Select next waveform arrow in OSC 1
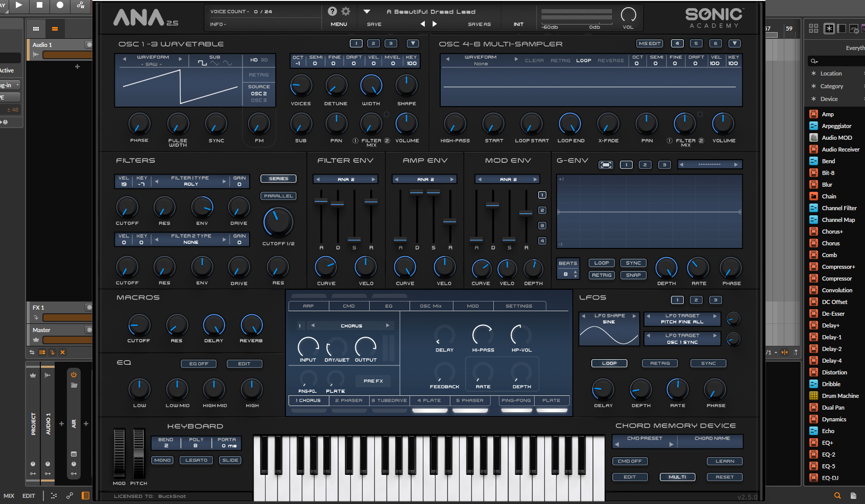Viewport: 865px width, 504px height. pos(180,59)
